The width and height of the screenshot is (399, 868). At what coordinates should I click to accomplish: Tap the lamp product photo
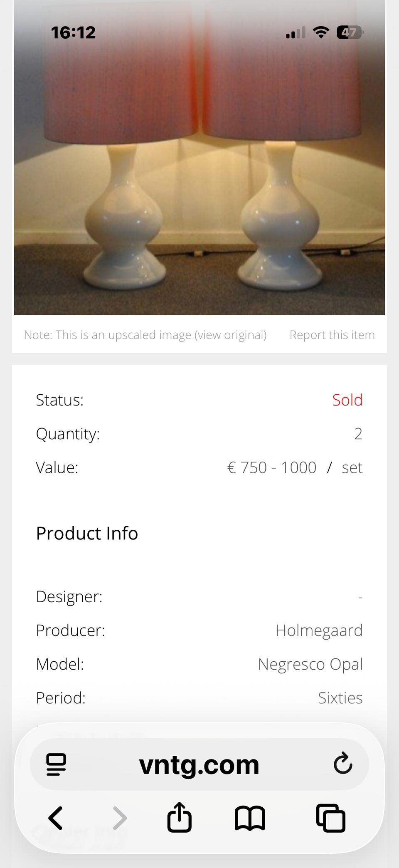pyautogui.click(x=199, y=158)
